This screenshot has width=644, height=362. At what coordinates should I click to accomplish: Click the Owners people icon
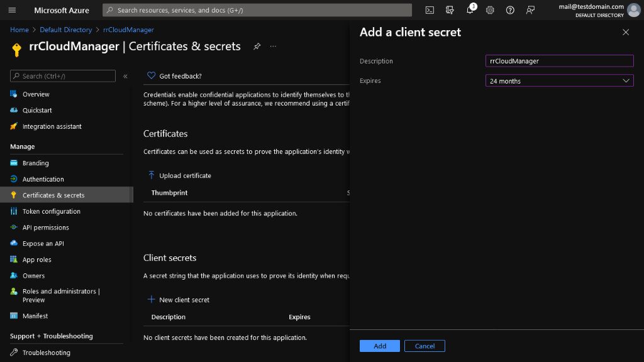pos(14,275)
